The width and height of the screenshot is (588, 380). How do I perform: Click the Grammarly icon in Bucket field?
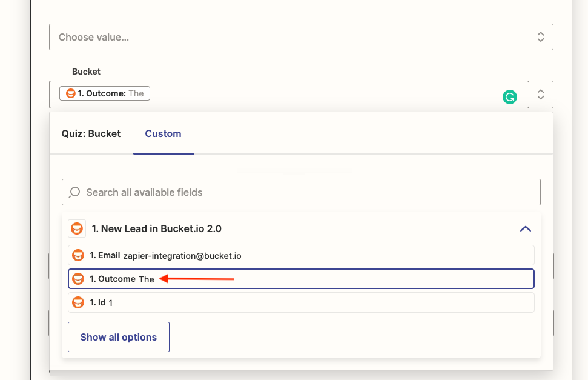point(510,96)
